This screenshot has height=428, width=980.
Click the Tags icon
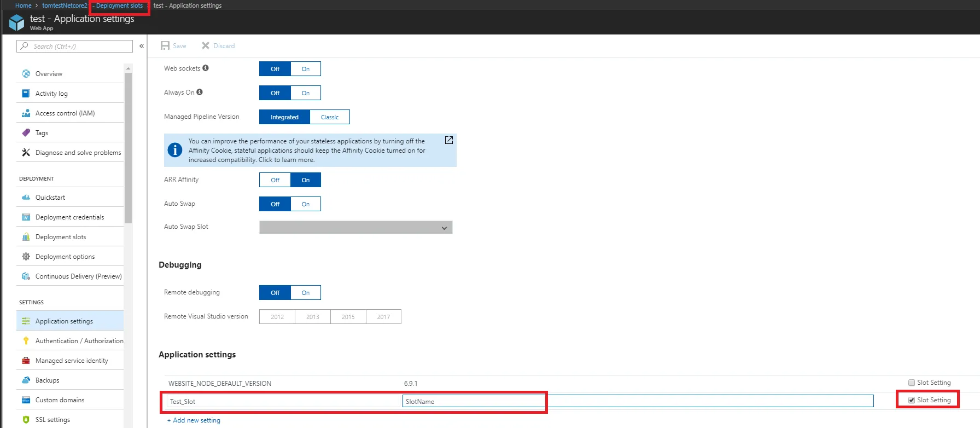tap(26, 133)
